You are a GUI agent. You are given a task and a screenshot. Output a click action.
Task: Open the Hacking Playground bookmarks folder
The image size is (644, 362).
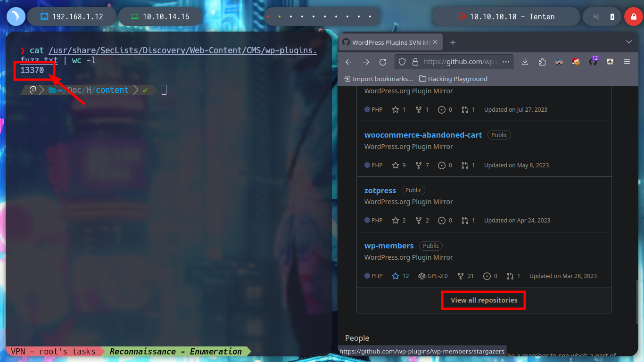coord(453,79)
